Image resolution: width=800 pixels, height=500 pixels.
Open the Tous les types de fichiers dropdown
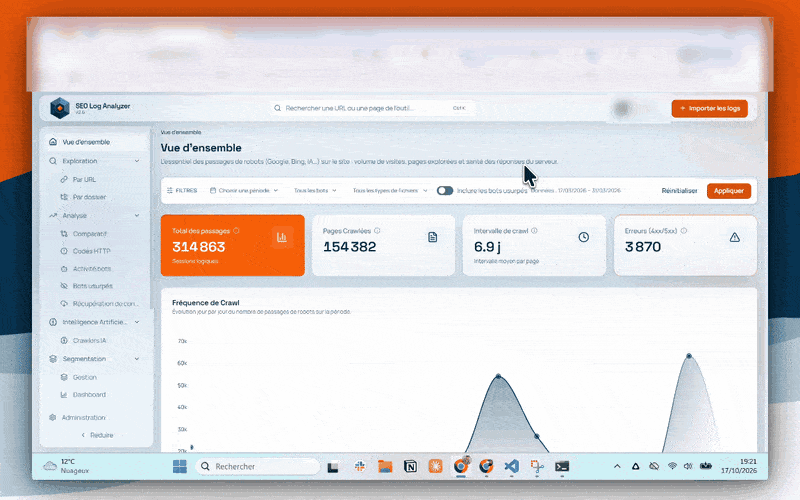click(x=390, y=190)
